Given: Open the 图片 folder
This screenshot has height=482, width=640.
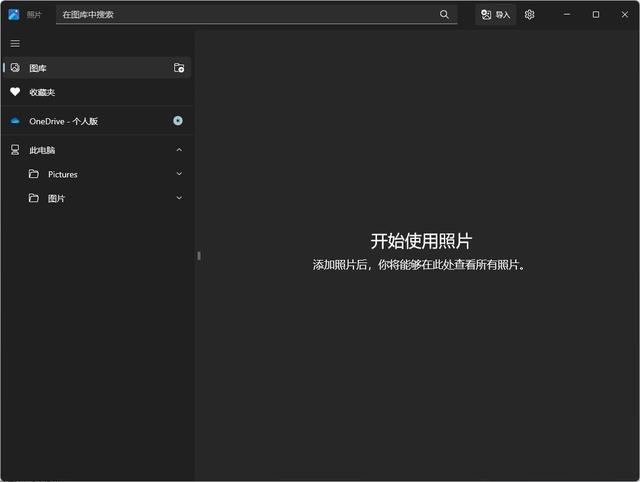Looking at the screenshot, I should coord(97,198).
